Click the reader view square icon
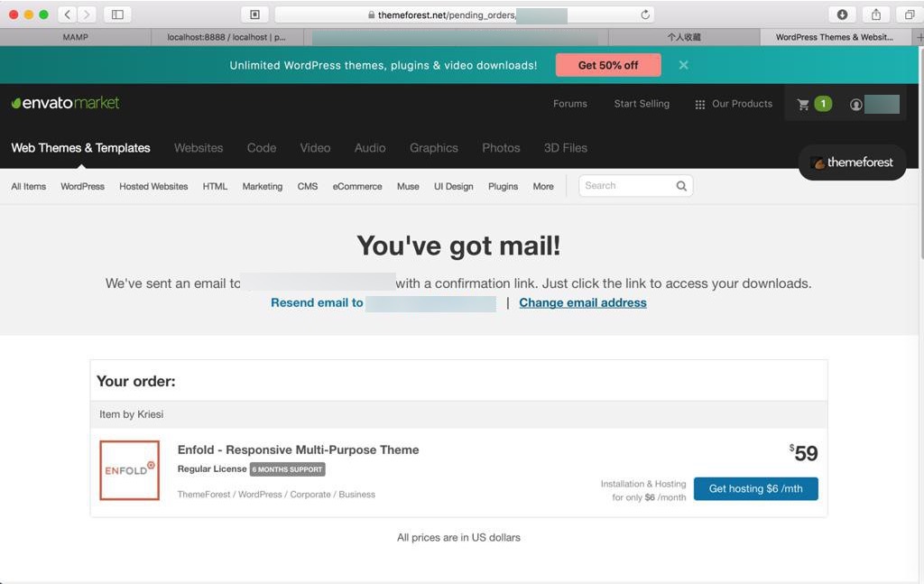Viewport: 924px width, 584px height. pyautogui.click(x=254, y=14)
